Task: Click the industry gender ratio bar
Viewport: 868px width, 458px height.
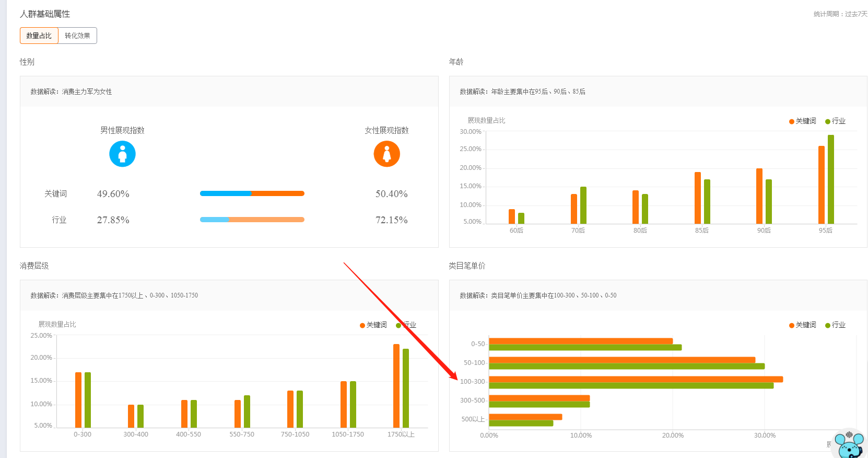Action: 252,220
